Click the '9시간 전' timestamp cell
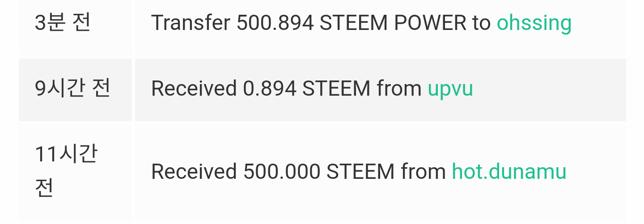The width and height of the screenshot is (644, 224). pos(75,89)
